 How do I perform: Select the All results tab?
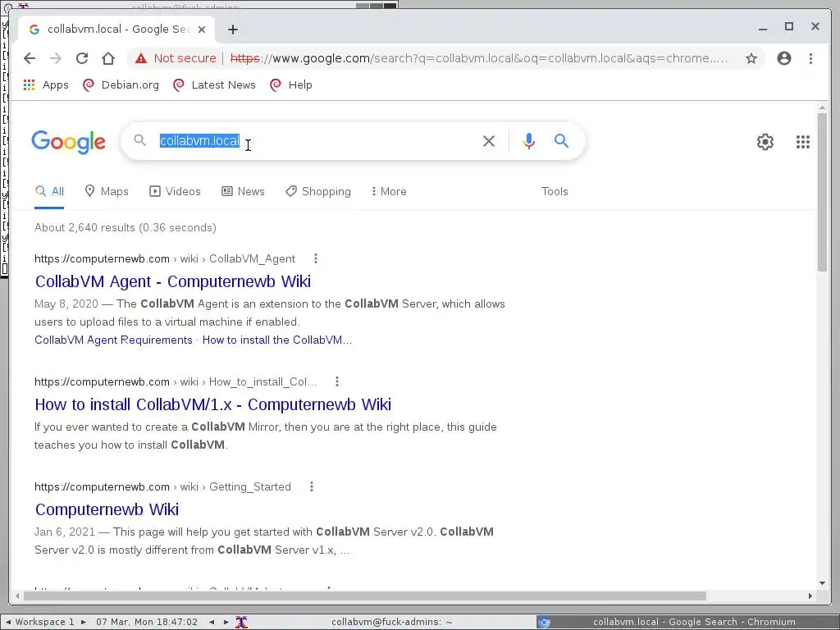tap(49, 191)
